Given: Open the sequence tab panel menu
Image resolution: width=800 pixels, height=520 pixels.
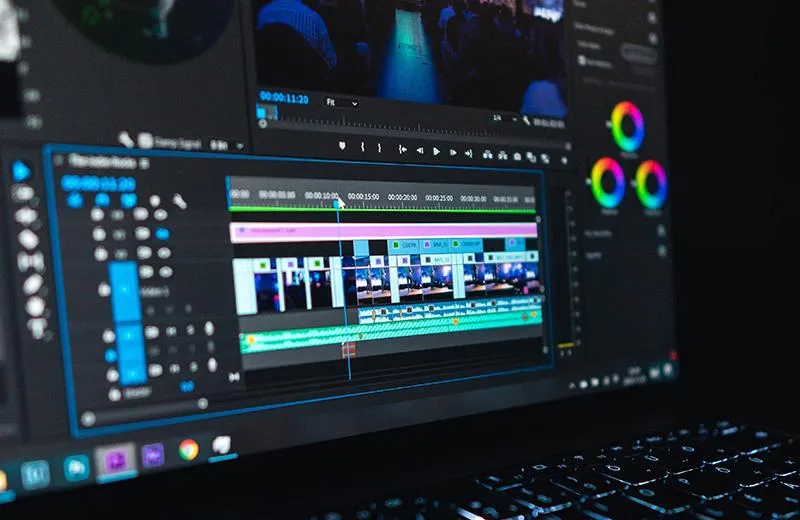Looking at the screenshot, I should [x=144, y=164].
